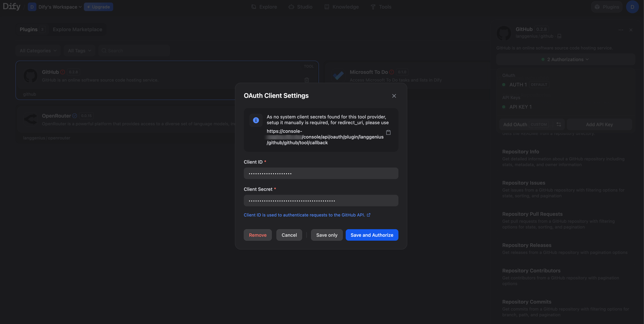The image size is (644, 324).
Task: Click the Dify logo
Action: point(11,7)
